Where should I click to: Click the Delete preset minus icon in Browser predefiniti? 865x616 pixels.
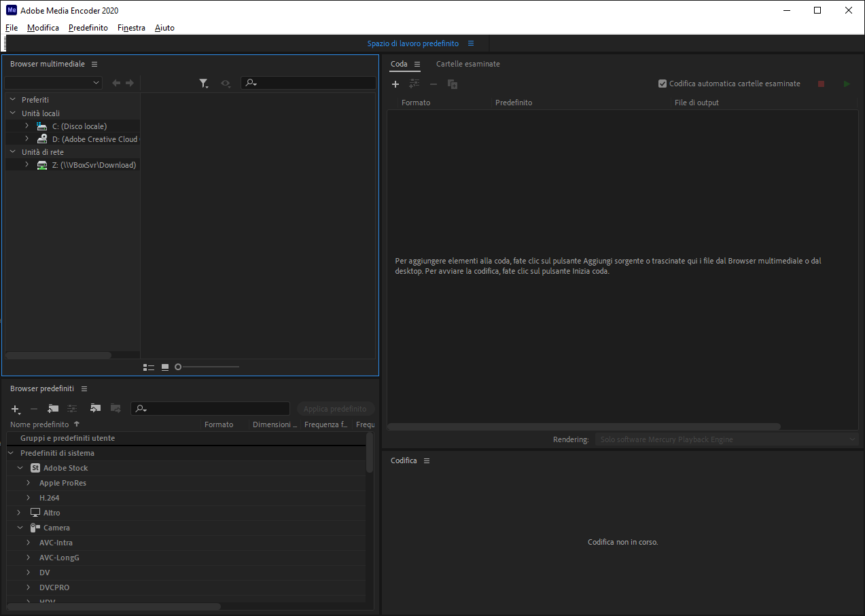(34, 409)
